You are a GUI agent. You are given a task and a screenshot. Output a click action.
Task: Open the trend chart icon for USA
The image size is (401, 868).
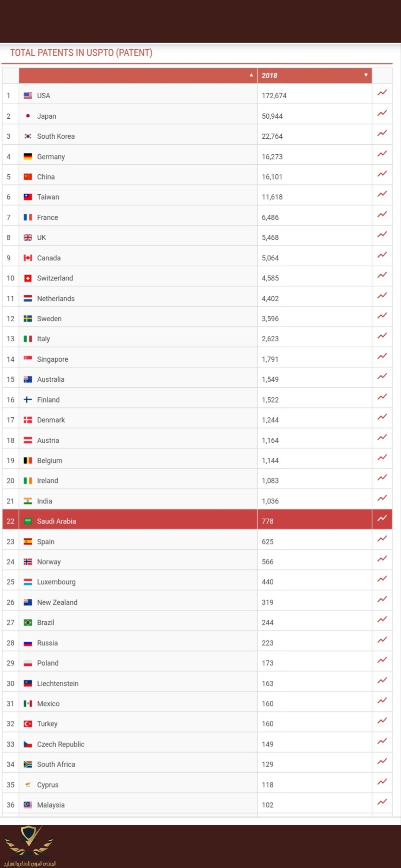[382, 93]
